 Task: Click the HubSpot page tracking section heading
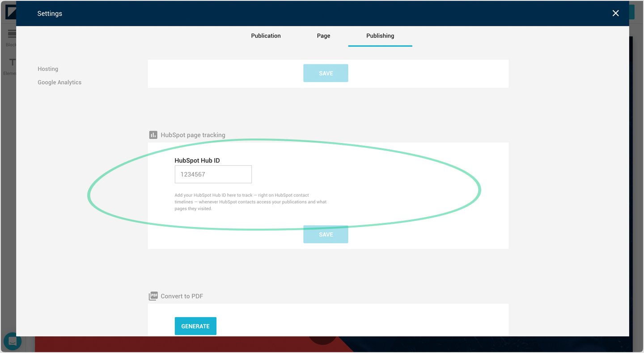[193, 135]
